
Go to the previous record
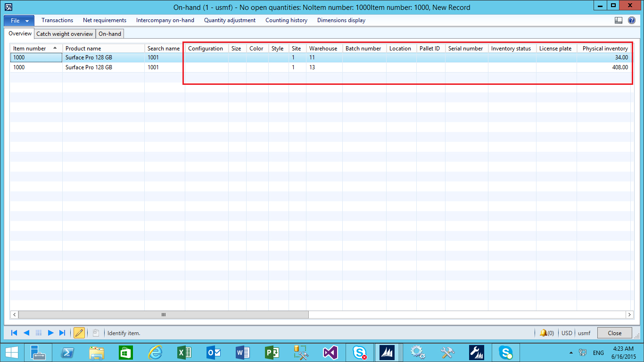click(26, 333)
